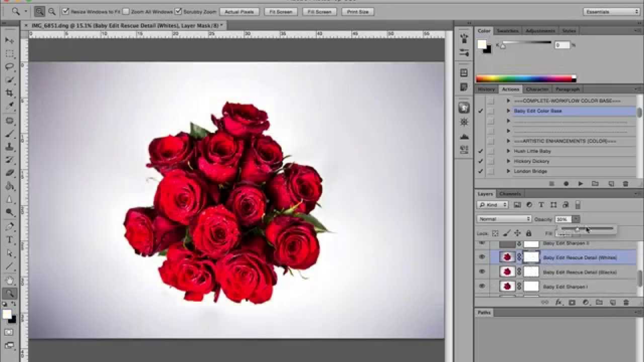644x362 pixels.
Task: Select the Move tool
Action: pos(10,40)
